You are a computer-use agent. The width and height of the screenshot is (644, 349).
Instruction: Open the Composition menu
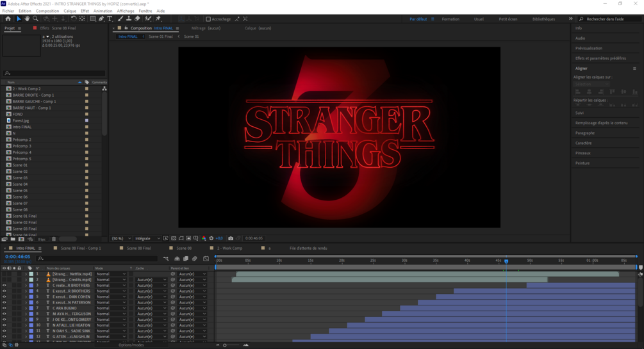47,11
